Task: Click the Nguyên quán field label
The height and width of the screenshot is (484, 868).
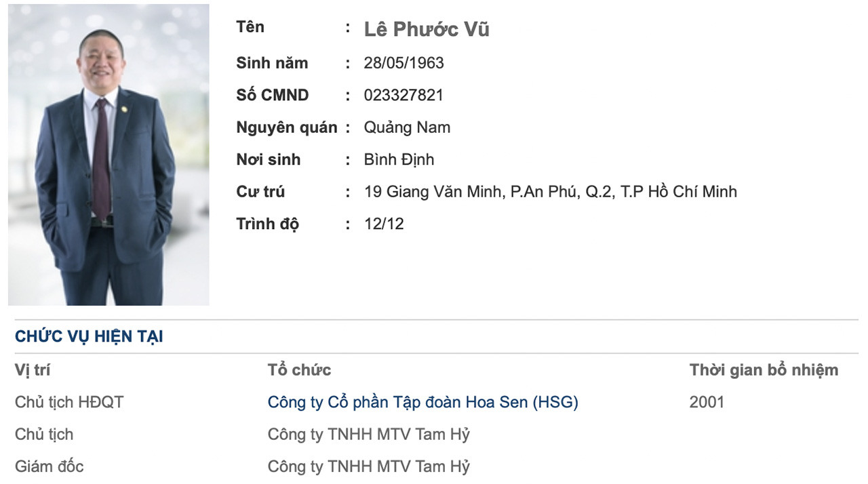Action: pyautogui.click(x=286, y=127)
